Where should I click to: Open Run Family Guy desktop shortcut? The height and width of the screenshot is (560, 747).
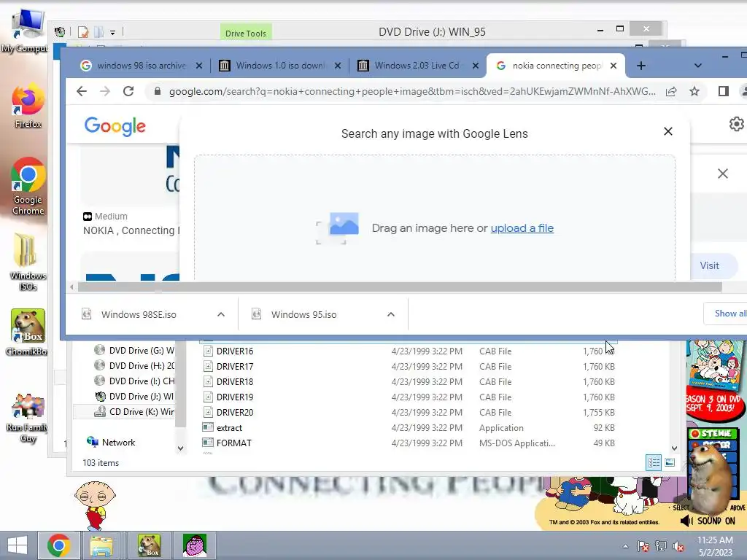[28, 418]
